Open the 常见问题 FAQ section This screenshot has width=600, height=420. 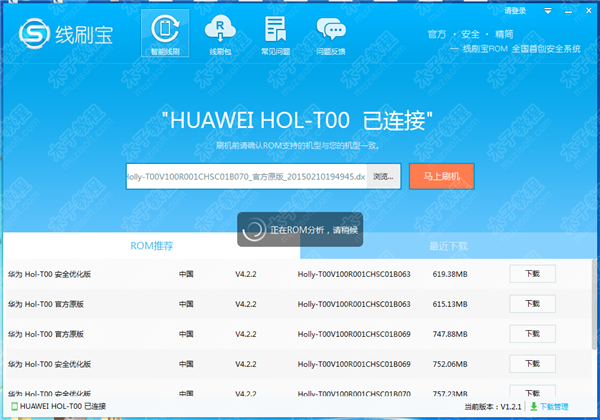pyautogui.click(x=276, y=35)
